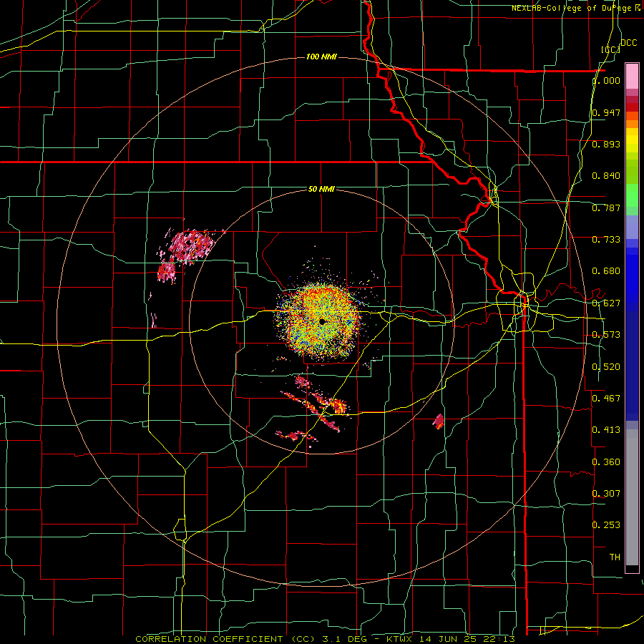Pick the bright green color bar segment
The image size is (644, 644).
(x=632, y=195)
